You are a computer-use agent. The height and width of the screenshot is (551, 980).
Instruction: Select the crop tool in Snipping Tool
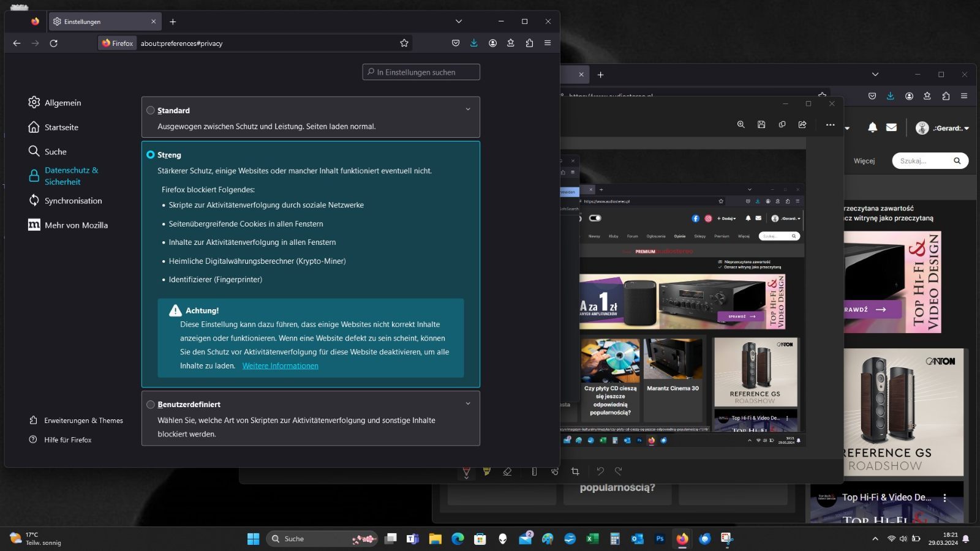point(575,471)
